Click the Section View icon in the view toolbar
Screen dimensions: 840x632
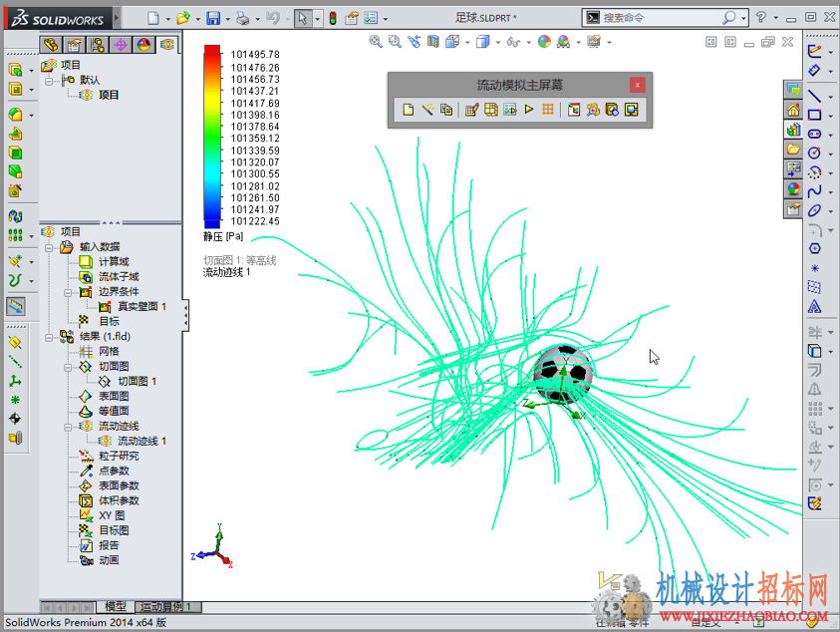click(432, 41)
